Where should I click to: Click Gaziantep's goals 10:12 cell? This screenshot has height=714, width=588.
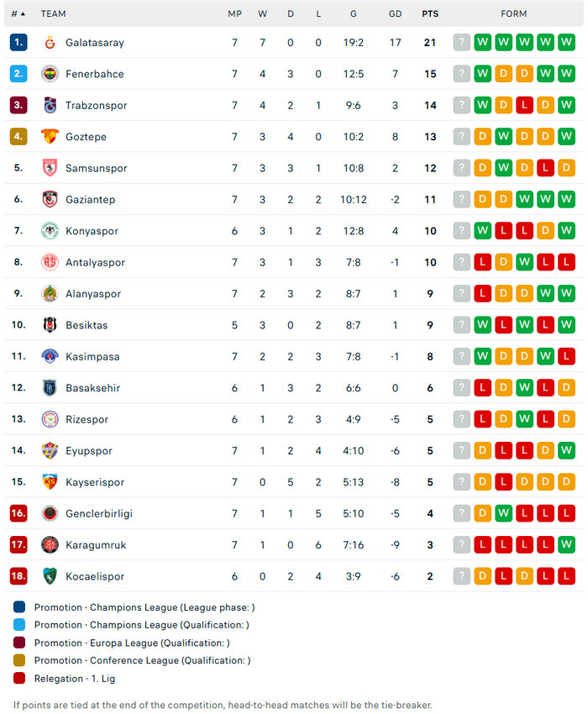(x=354, y=200)
